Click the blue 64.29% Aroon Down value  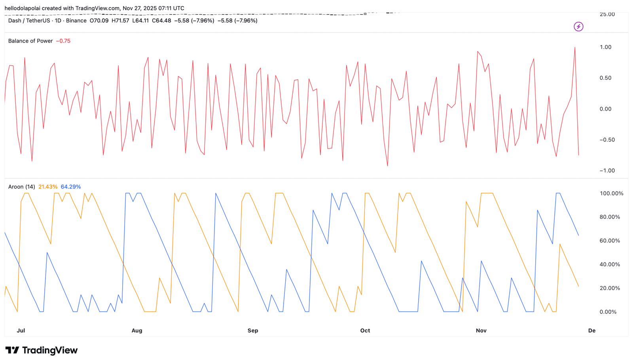71,187
